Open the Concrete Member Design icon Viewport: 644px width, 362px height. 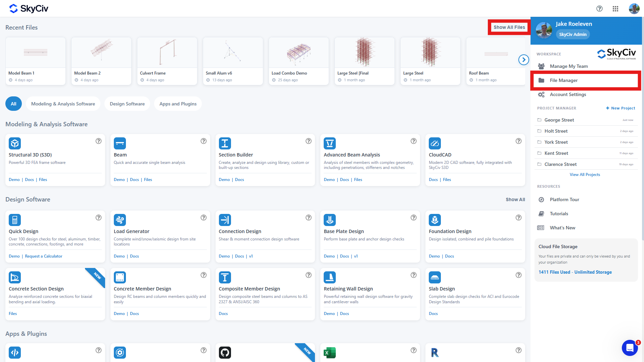pyautogui.click(x=120, y=277)
